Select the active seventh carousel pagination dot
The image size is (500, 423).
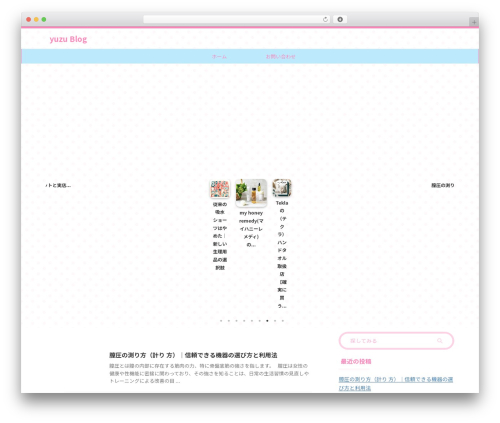(267, 321)
